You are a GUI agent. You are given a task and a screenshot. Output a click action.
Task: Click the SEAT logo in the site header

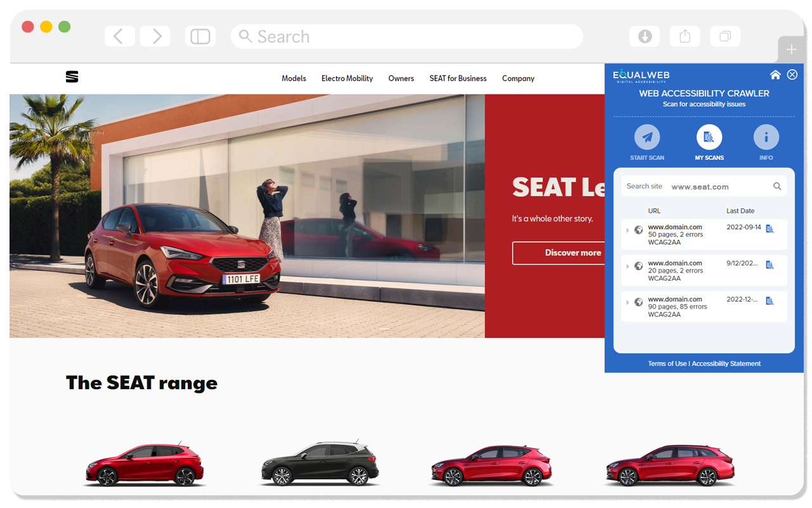tap(72, 77)
